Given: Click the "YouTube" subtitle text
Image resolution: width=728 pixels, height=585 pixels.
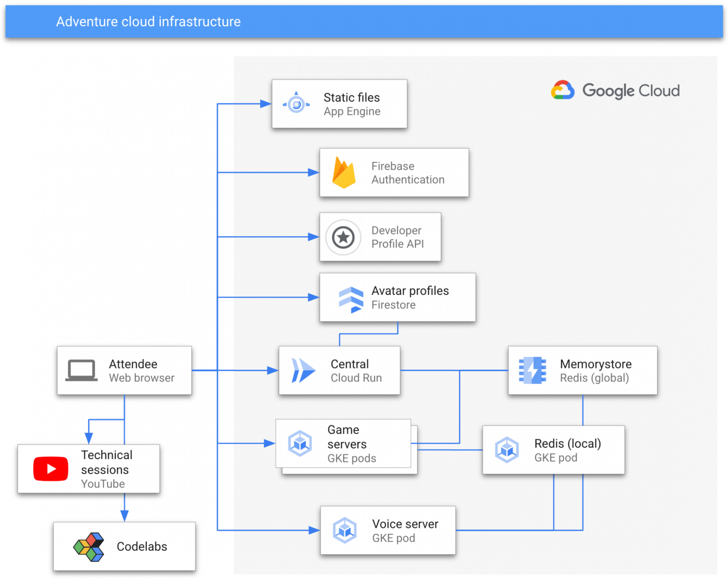Looking at the screenshot, I should click(x=103, y=484).
